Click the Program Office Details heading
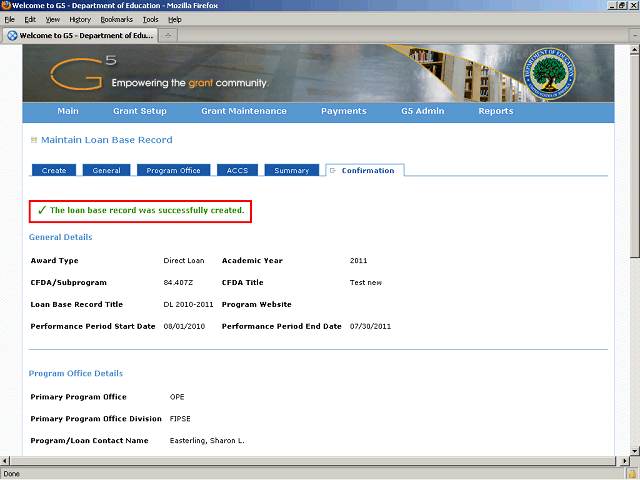Screen dimensions: 640x480 (x=76, y=373)
